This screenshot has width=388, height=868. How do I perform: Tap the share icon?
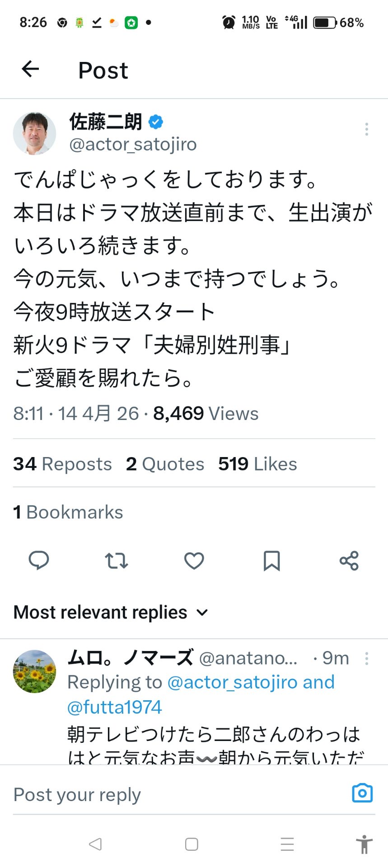(x=349, y=561)
